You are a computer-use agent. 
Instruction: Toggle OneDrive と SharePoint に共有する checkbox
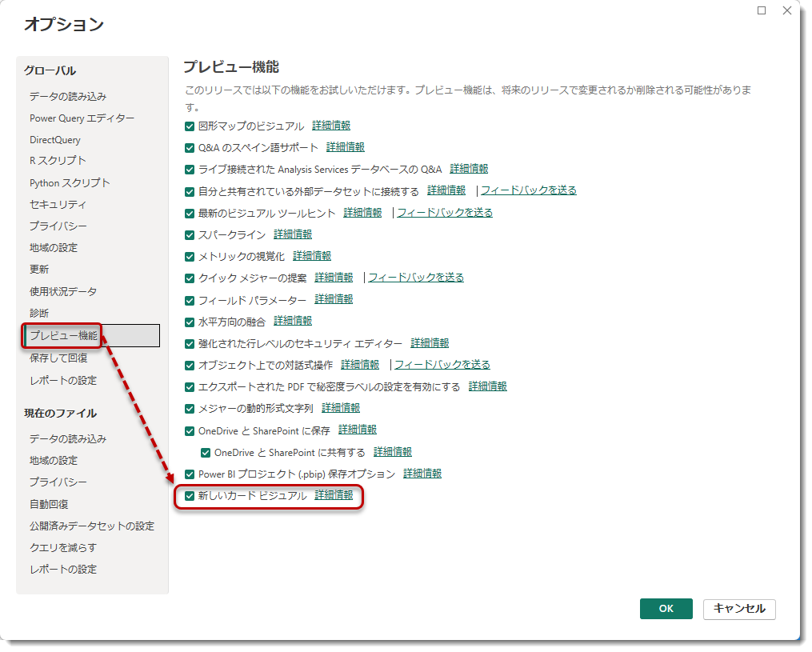pos(206,453)
